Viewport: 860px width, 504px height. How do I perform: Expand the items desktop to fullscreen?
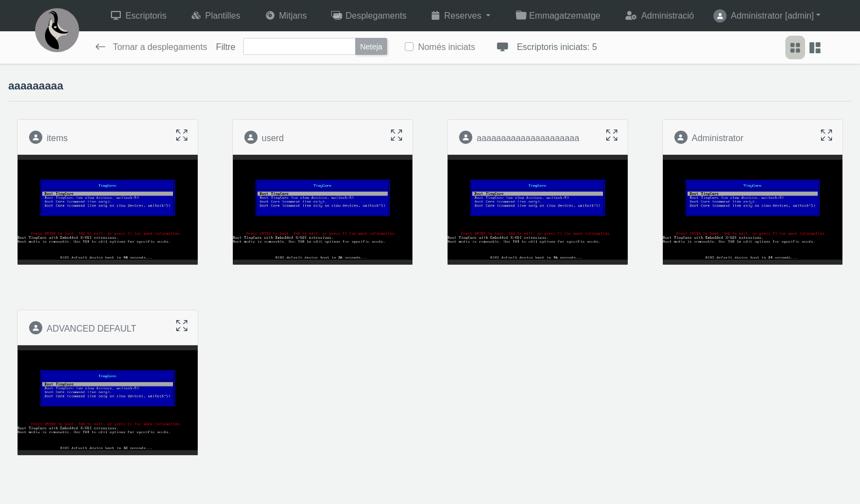182,135
